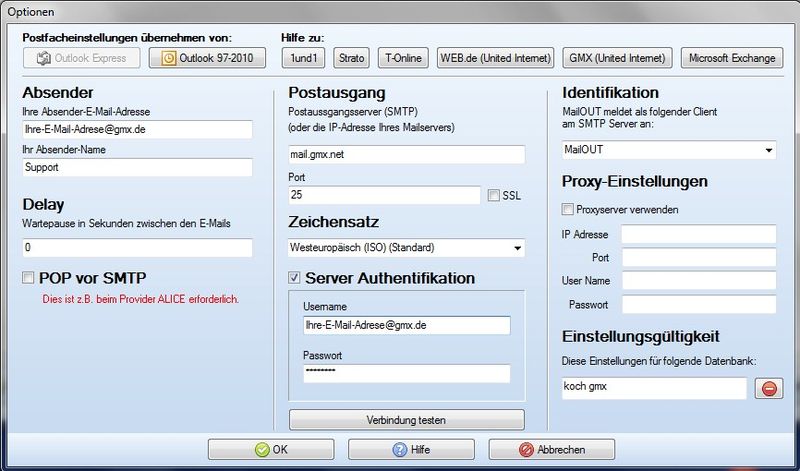
Task: Import settings from Outlook 97-2010
Action: tap(207, 58)
